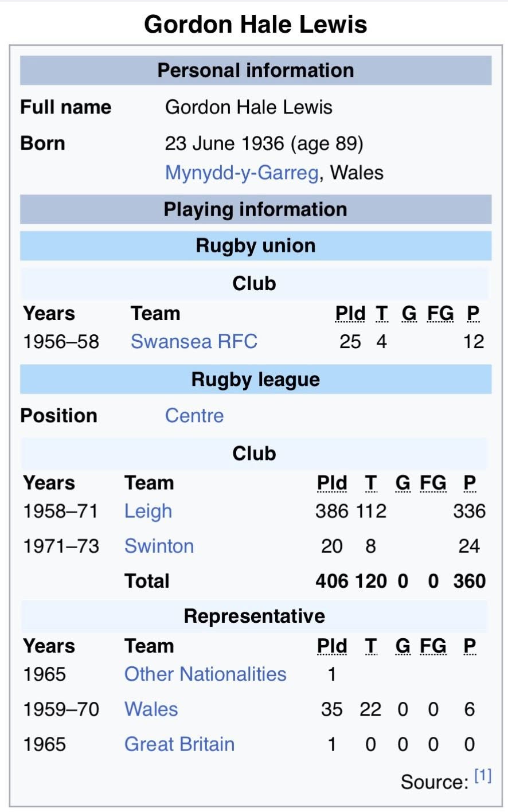Image resolution: width=508 pixels, height=812 pixels.
Task: Open the Other Nationalities team link
Action: coord(205,674)
